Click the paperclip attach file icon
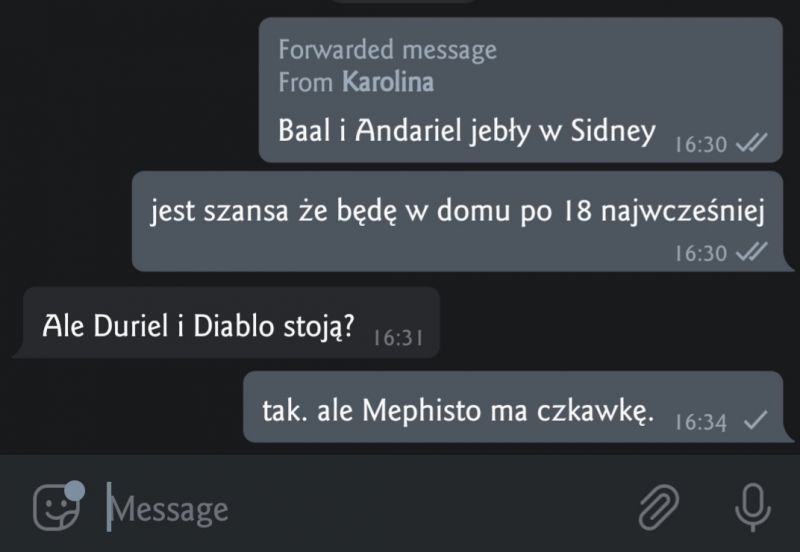The width and height of the screenshot is (800, 552). (x=659, y=507)
